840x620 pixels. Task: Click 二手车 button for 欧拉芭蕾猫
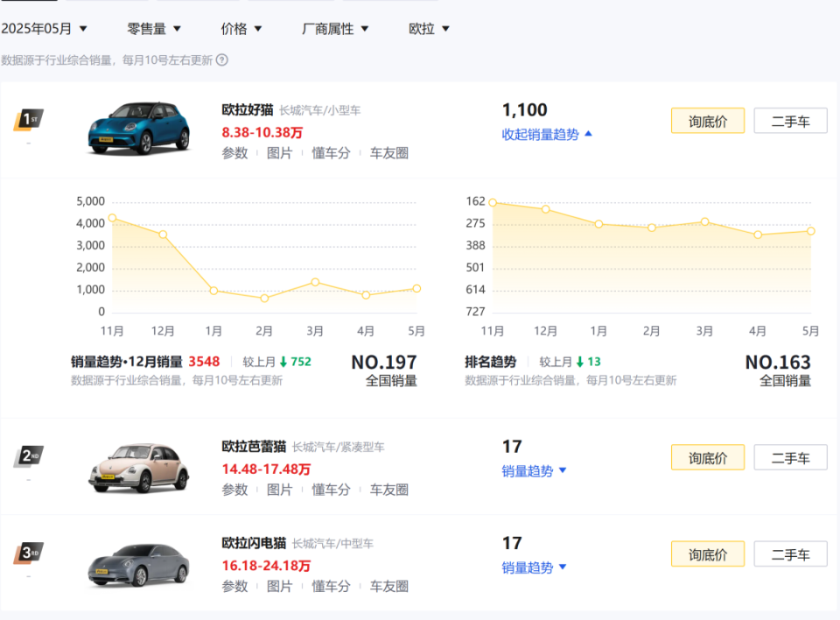click(790, 457)
